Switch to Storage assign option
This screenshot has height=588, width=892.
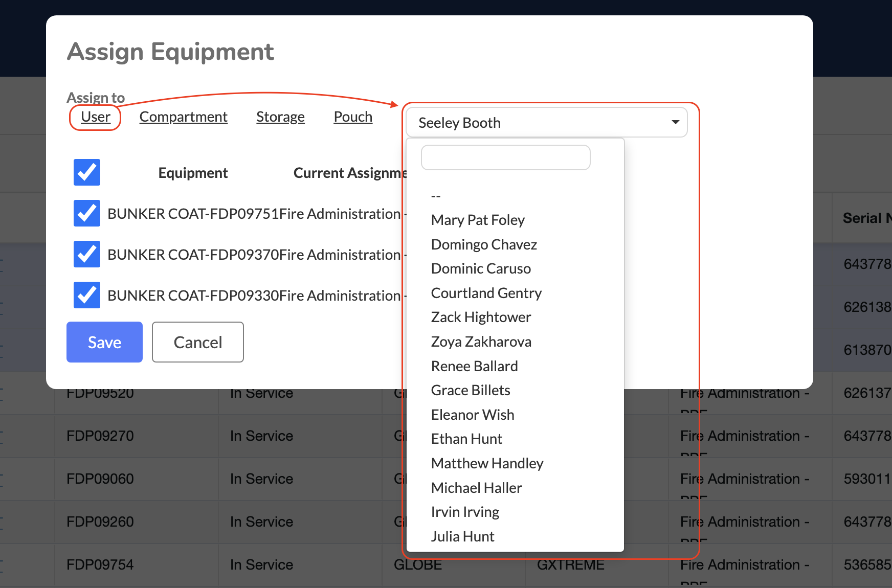click(x=280, y=117)
